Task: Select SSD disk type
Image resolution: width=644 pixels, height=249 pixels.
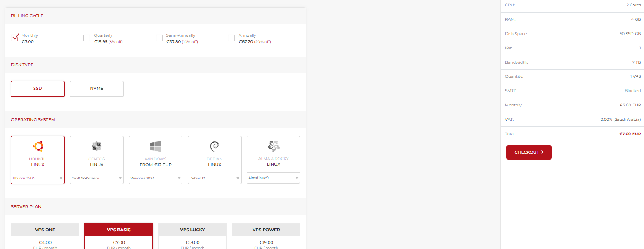Action: pyautogui.click(x=38, y=89)
